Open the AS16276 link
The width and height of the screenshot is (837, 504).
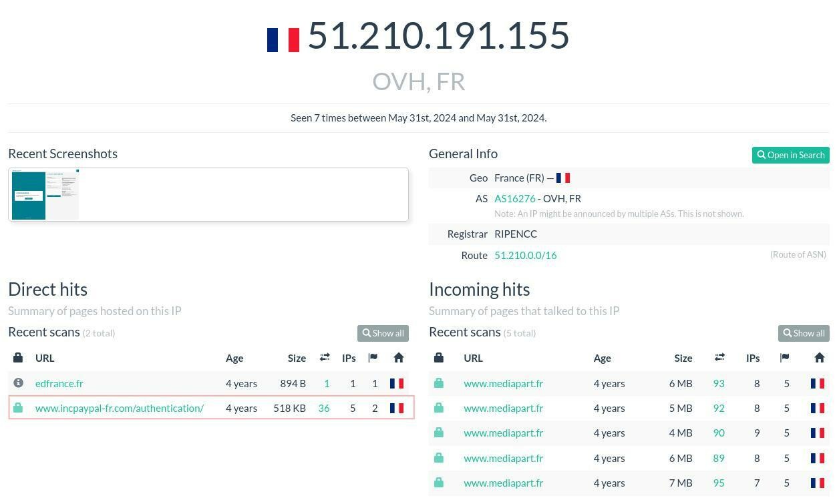(515, 198)
